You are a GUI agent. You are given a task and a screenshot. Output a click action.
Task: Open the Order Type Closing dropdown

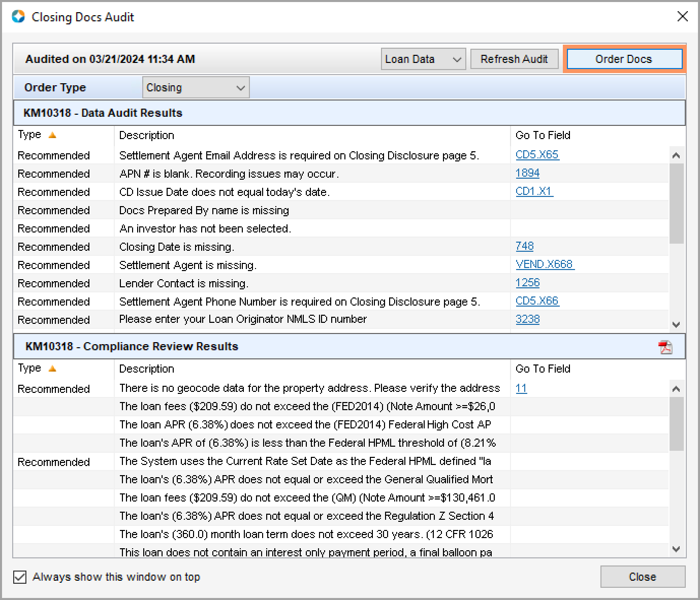coord(196,87)
